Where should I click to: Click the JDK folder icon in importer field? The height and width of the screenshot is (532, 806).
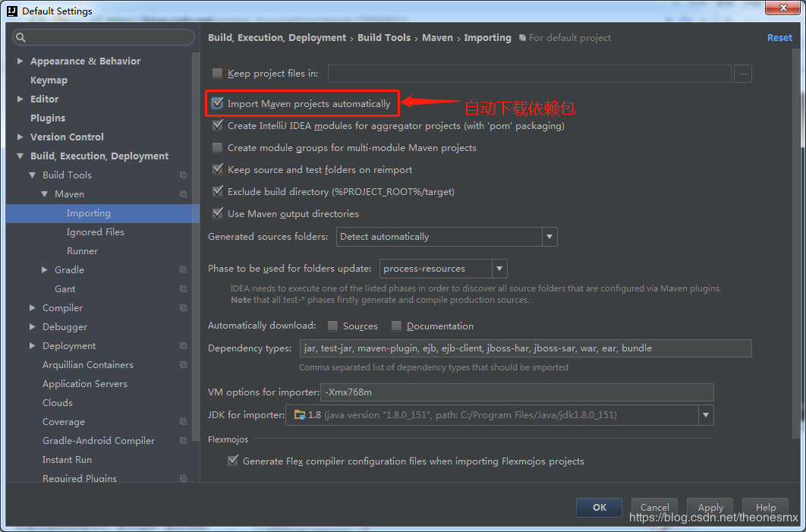(x=299, y=415)
